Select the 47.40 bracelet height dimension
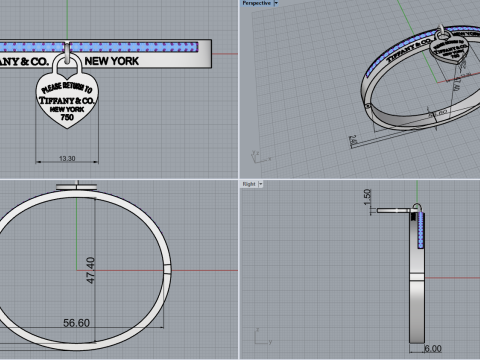480x360 pixels. tap(90, 270)
